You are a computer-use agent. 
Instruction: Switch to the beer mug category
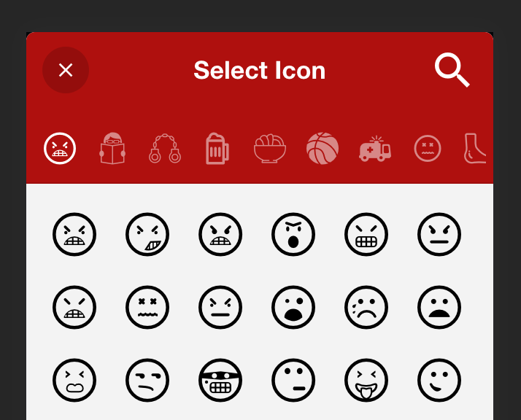[217, 149]
